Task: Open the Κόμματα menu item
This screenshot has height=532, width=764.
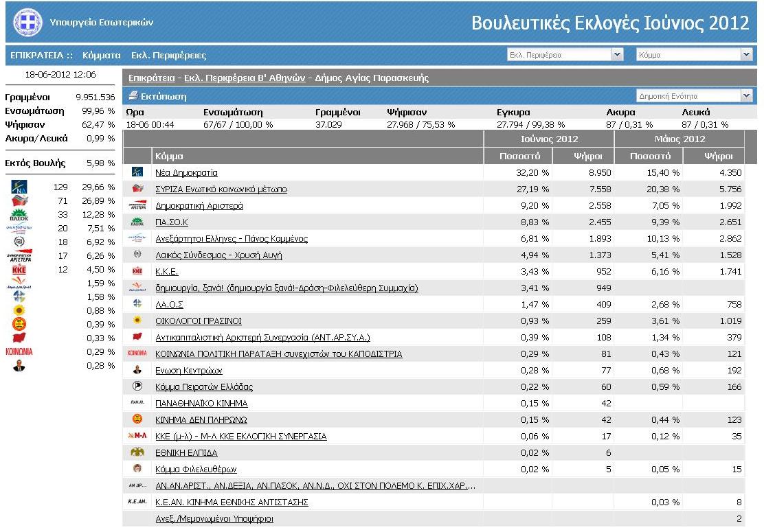Action: pos(101,55)
